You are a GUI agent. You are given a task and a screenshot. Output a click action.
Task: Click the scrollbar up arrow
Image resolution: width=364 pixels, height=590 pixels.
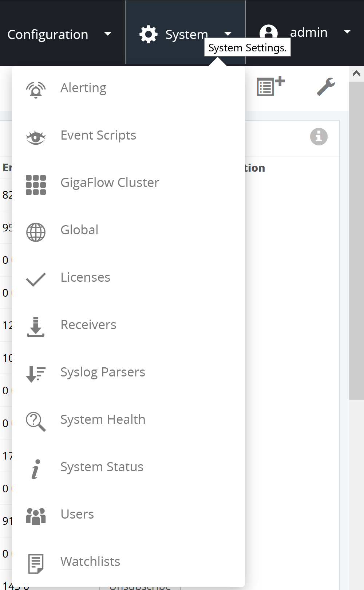click(x=356, y=74)
